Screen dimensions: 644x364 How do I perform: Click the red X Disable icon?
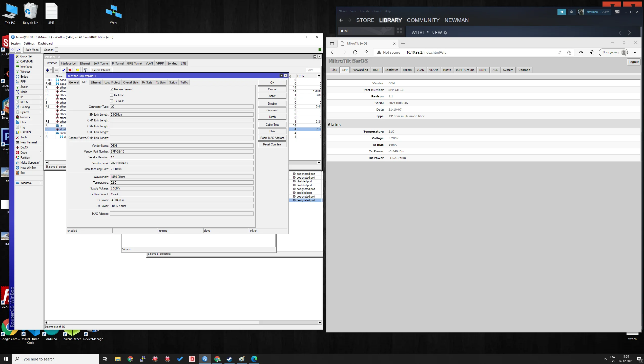(70, 70)
